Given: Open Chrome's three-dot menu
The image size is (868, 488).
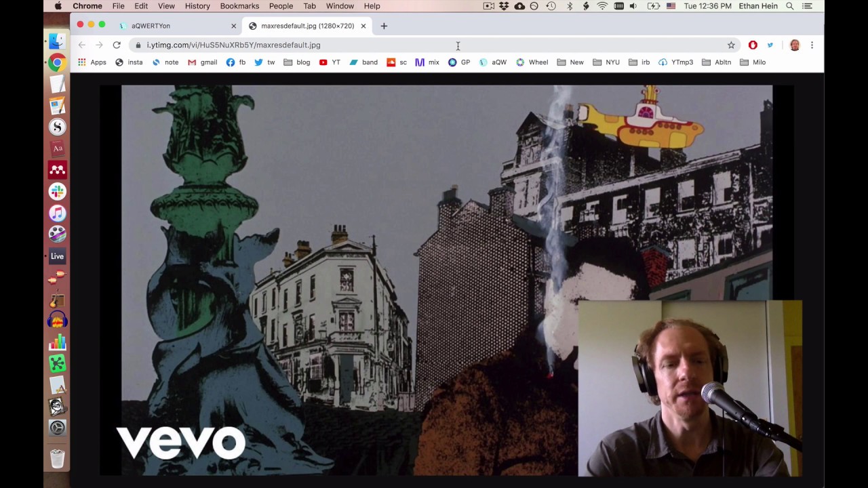Looking at the screenshot, I should click(812, 45).
